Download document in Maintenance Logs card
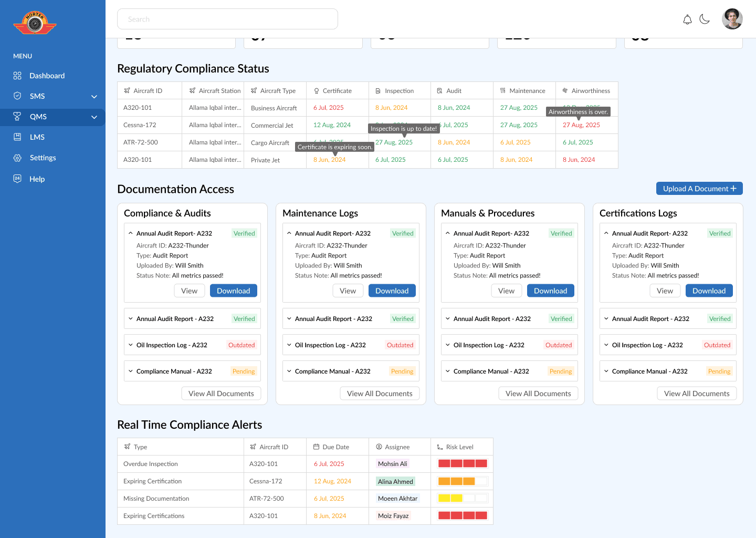Viewport: 756px width, 538px height. coord(392,291)
